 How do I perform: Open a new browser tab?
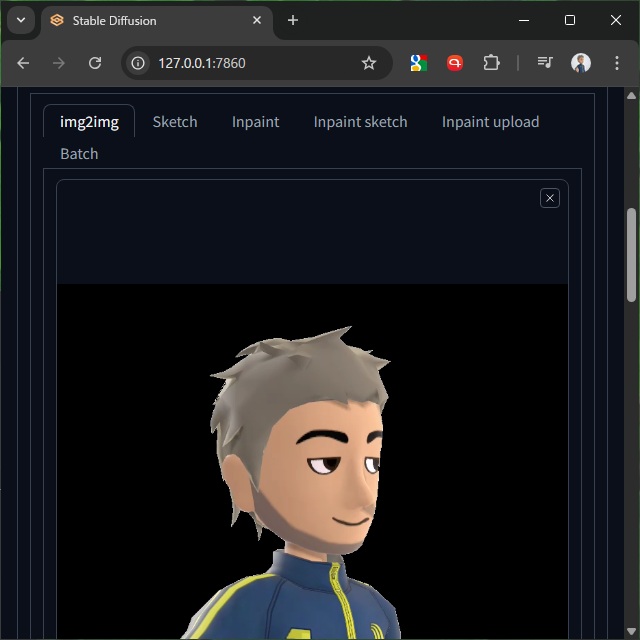(293, 20)
